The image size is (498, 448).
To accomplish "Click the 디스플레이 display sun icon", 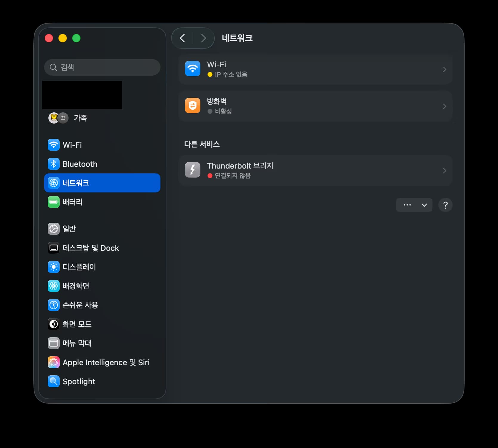I will click(54, 267).
